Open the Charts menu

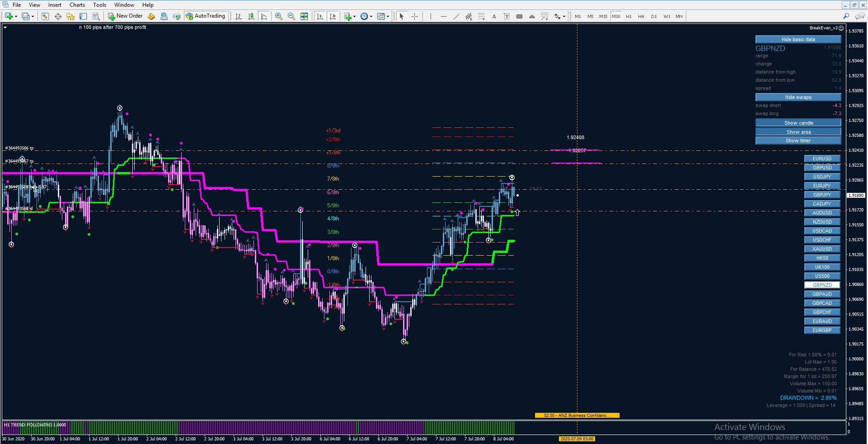click(77, 5)
